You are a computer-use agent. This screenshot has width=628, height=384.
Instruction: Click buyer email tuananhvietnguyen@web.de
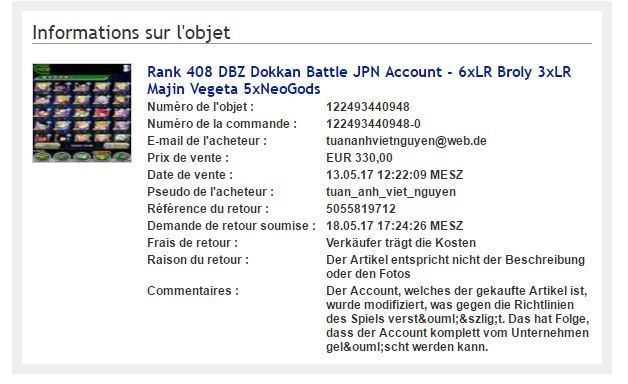tap(406, 141)
